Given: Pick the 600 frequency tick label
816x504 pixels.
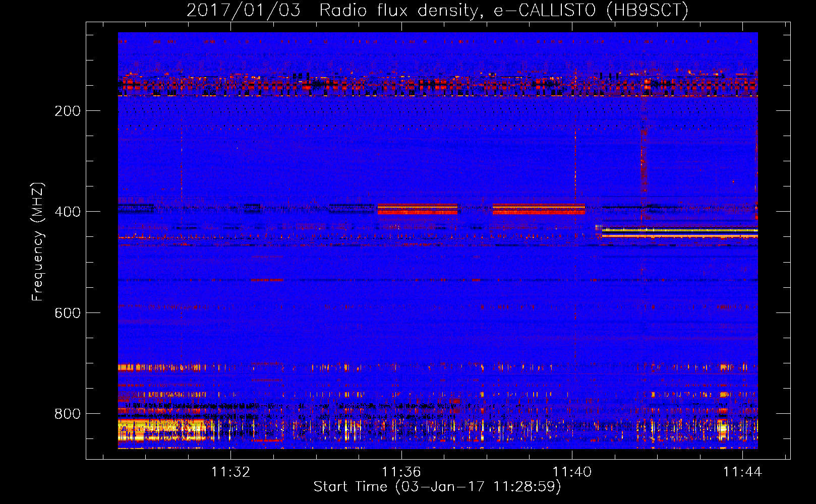Looking at the screenshot, I should pos(68,313).
